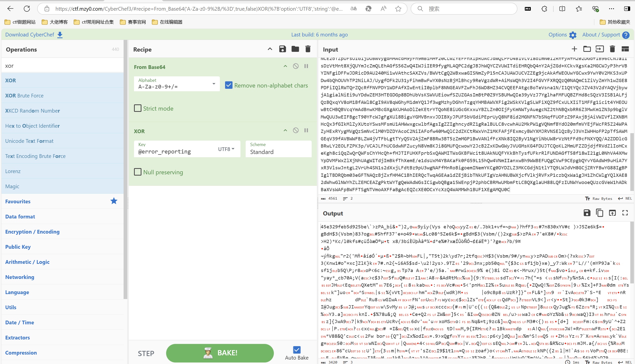Maximise the output pane
Viewport: 635px width, 364px height.
click(625, 213)
